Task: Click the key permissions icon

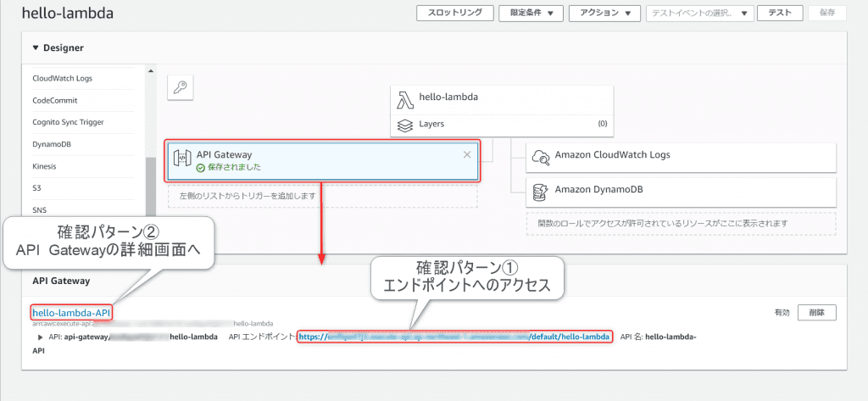Action: click(180, 87)
